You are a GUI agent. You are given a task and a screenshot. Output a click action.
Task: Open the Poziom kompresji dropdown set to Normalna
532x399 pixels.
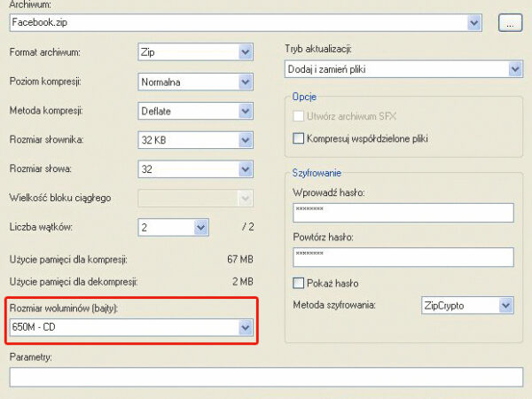[x=195, y=82]
